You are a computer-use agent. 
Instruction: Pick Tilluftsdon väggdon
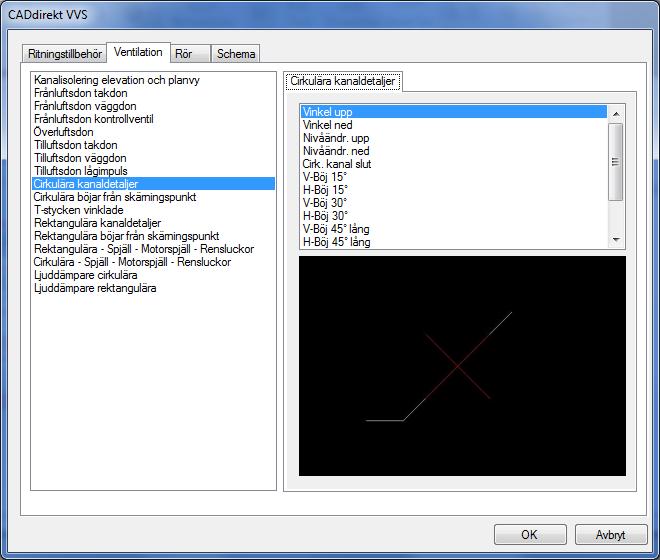click(x=153, y=158)
